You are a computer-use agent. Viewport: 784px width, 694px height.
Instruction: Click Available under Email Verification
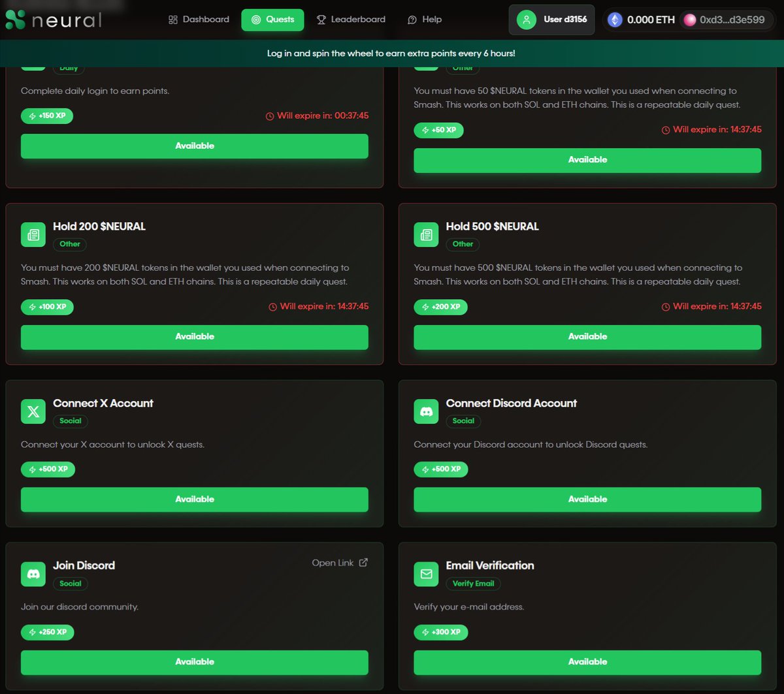point(587,662)
